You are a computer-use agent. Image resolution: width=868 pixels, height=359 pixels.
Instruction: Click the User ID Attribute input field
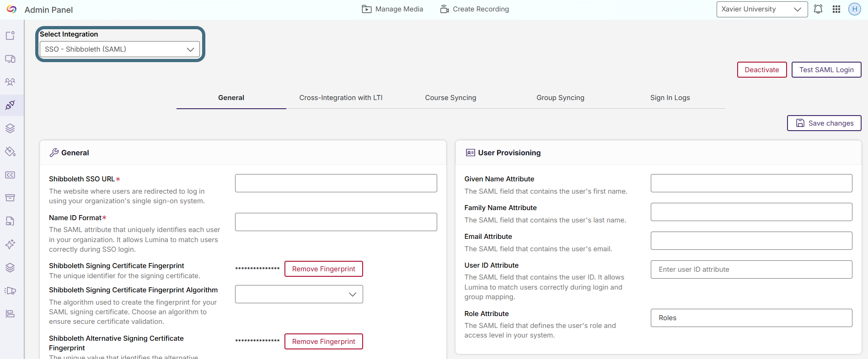(x=751, y=269)
